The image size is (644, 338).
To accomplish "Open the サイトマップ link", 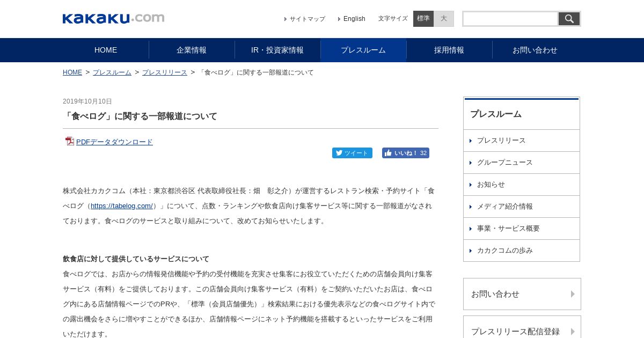I will point(308,19).
